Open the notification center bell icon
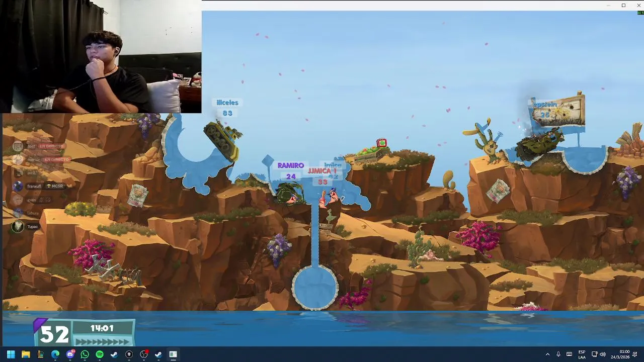 pyautogui.click(x=635, y=354)
